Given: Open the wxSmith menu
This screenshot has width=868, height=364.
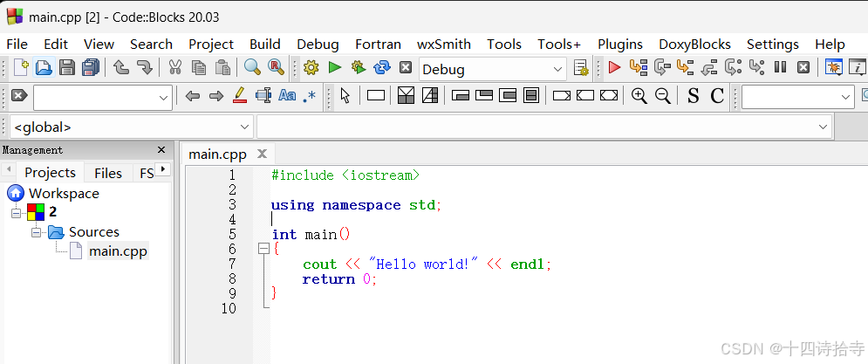Looking at the screenshot, I should tap(444, 45).
